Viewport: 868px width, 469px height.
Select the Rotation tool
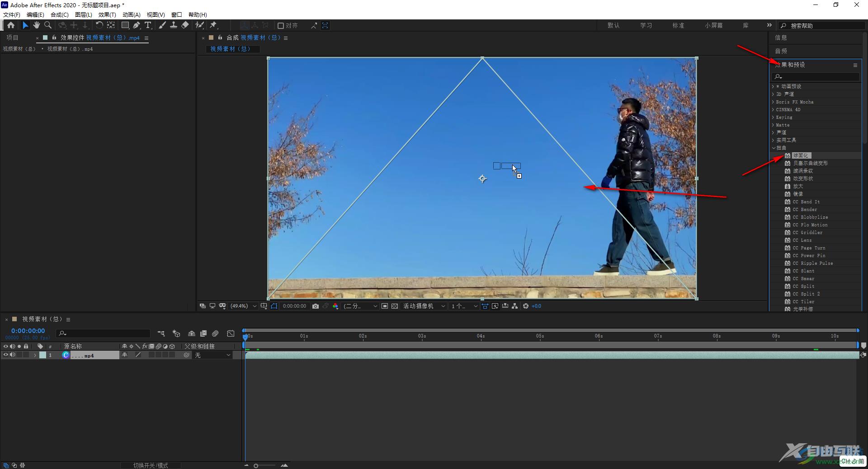pos(99,25)
